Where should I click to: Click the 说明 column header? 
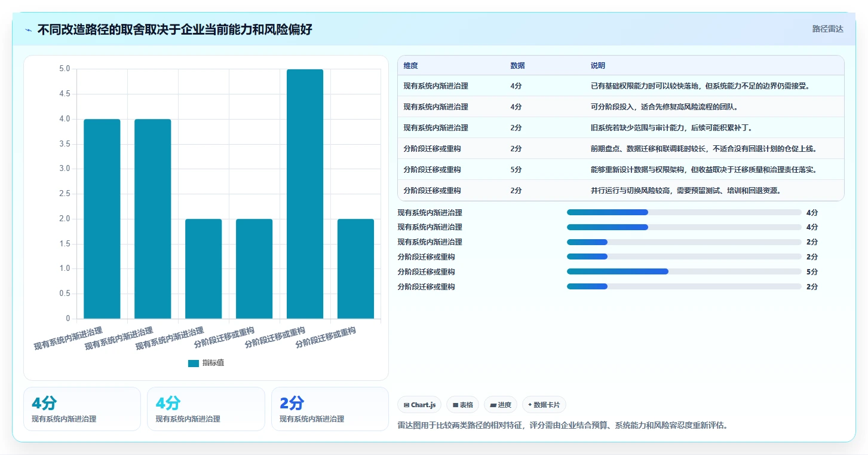[x=598, y=66]
